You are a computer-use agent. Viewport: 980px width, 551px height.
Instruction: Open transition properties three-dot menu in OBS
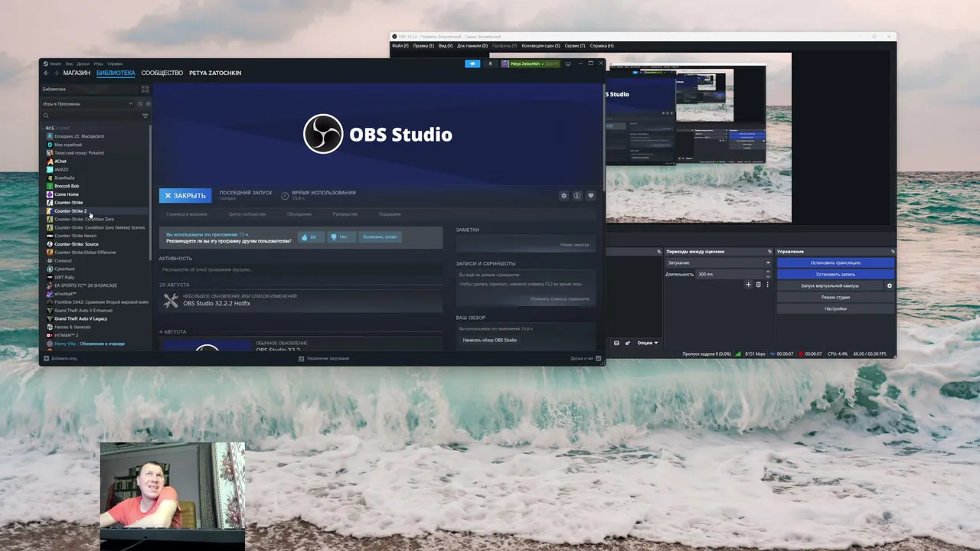(768, 285)
